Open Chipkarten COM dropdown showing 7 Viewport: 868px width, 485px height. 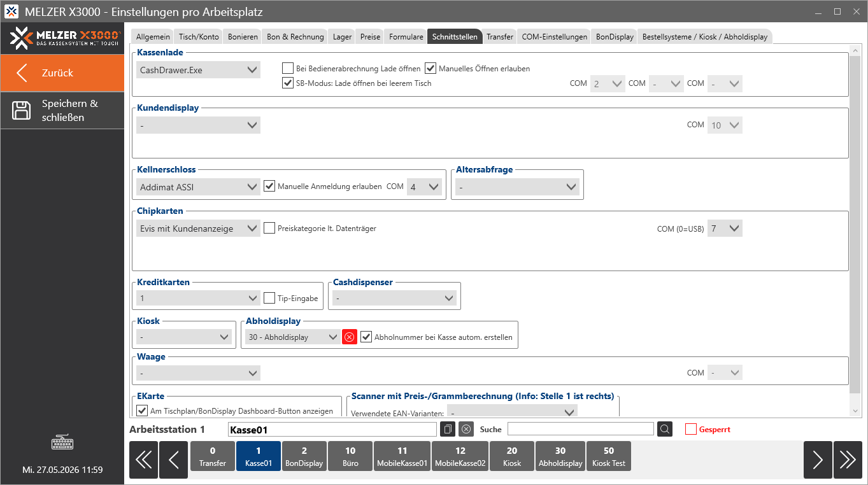(x=725, y=228)
